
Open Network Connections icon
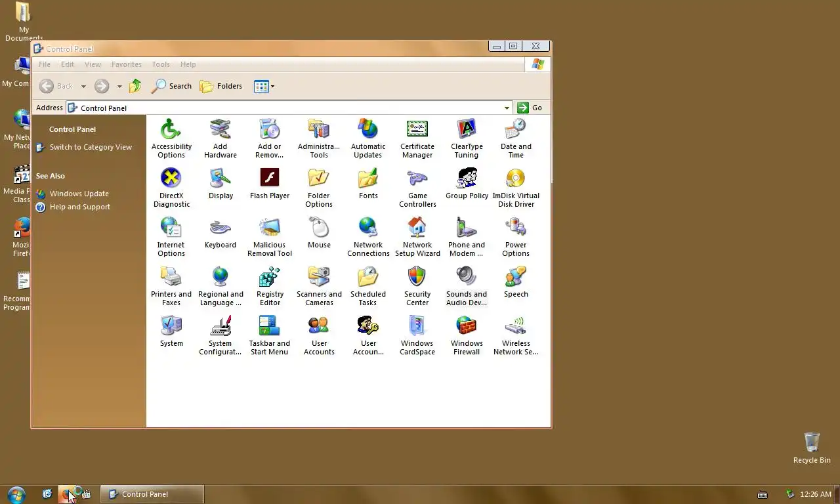tap(368, 237)
